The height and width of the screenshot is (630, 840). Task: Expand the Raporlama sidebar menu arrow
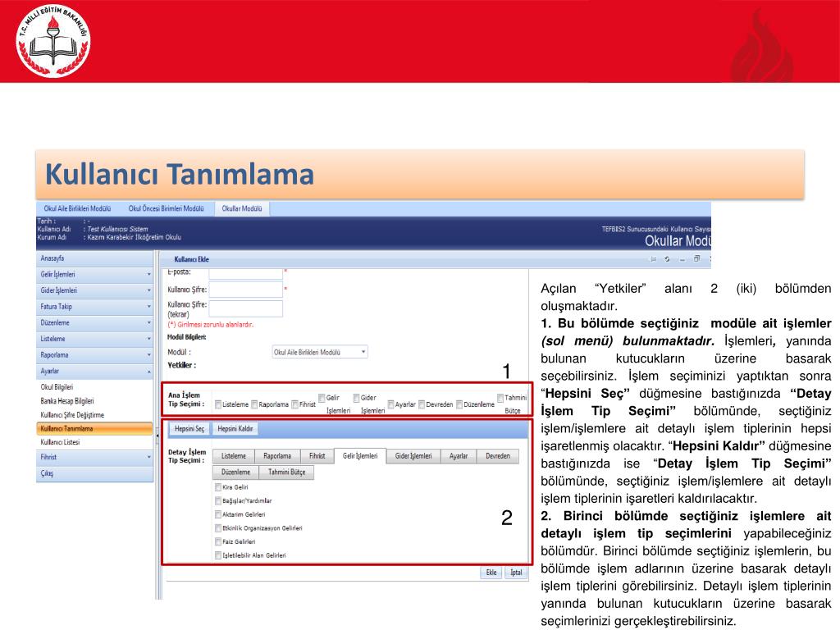(149, 355)
